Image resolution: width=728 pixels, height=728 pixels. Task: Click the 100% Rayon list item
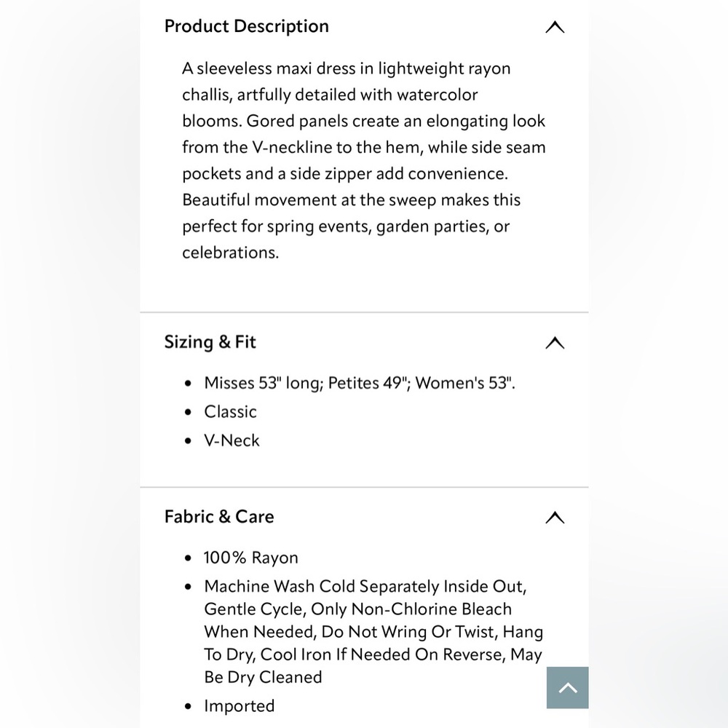pos(251,558)
